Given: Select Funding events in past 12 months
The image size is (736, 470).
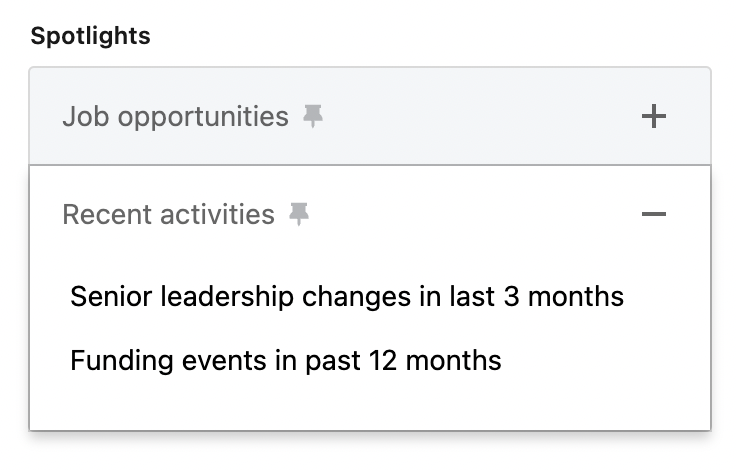Looking at the screenshot, I should [286, 359].
